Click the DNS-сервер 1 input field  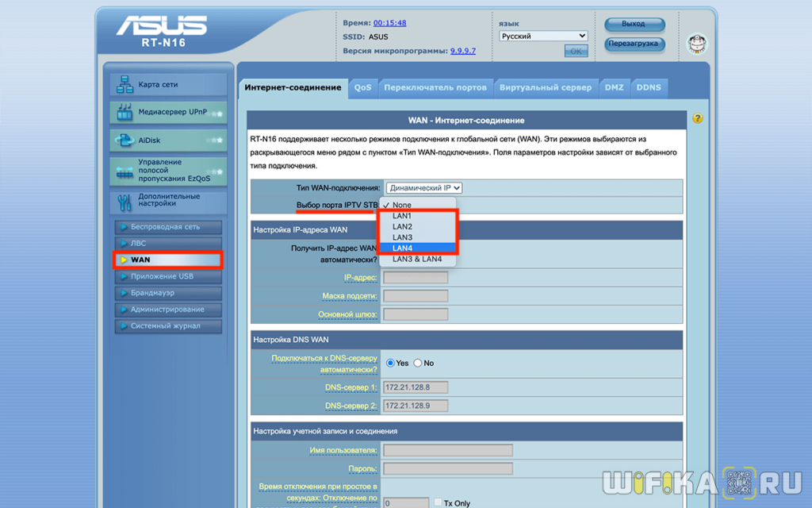(416, 387)
